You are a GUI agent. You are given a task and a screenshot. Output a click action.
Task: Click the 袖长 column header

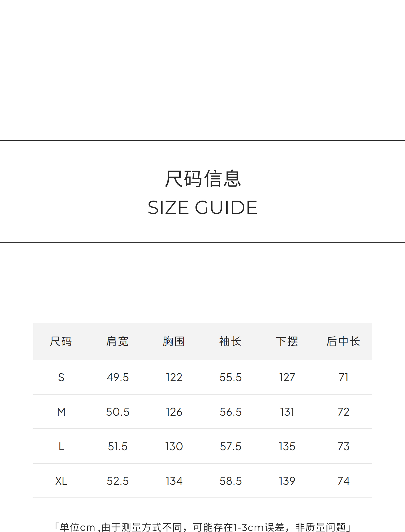[230, 341]
